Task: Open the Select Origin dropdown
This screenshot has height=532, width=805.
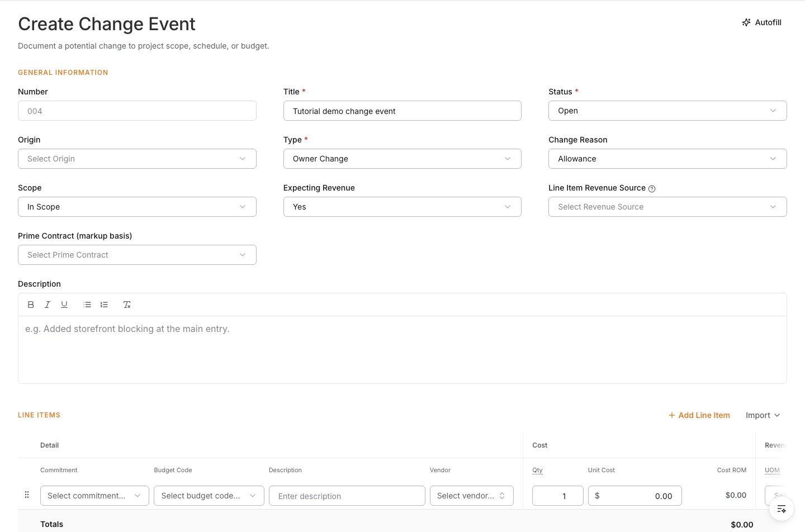Action: (137, 159)
